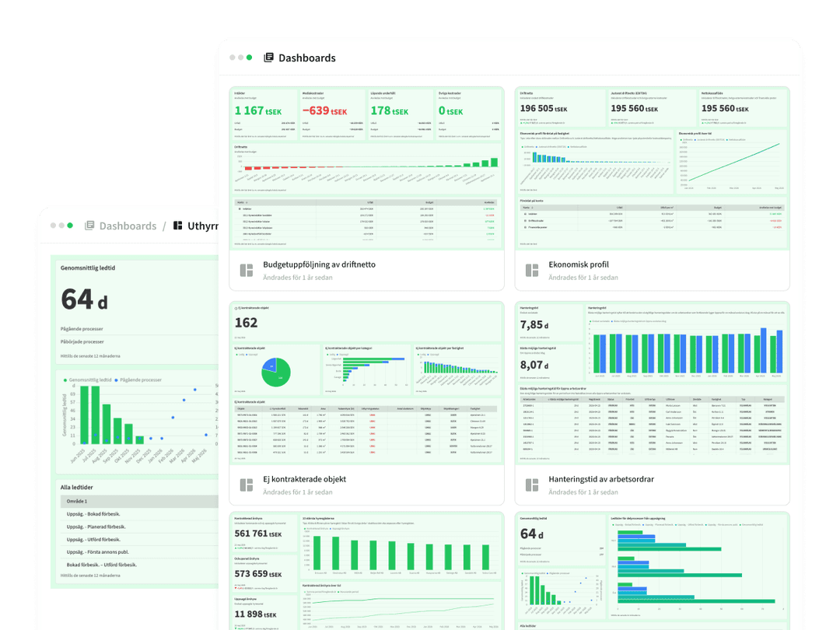The image size is (840, 630).
Task: Select Bokad förbesik. - Utförd förbesik. row
Action: pyautogui.click(x=139, y=565)
